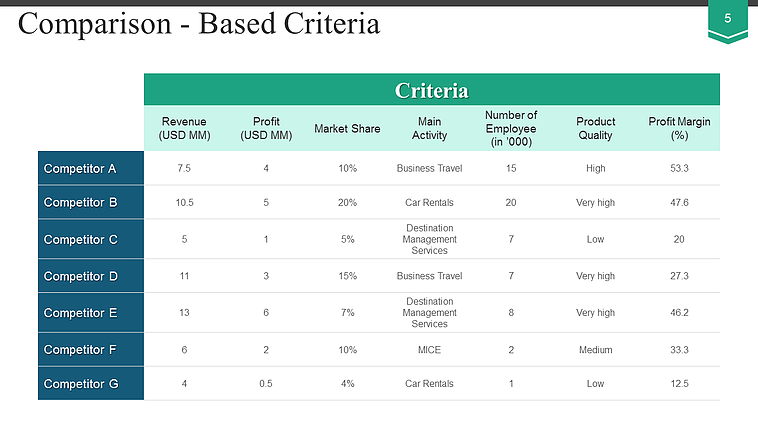The height and width of the screenshot is (426, 758).
Task: Click the 53.3 profit margin cell
Action: pos(679,168)
